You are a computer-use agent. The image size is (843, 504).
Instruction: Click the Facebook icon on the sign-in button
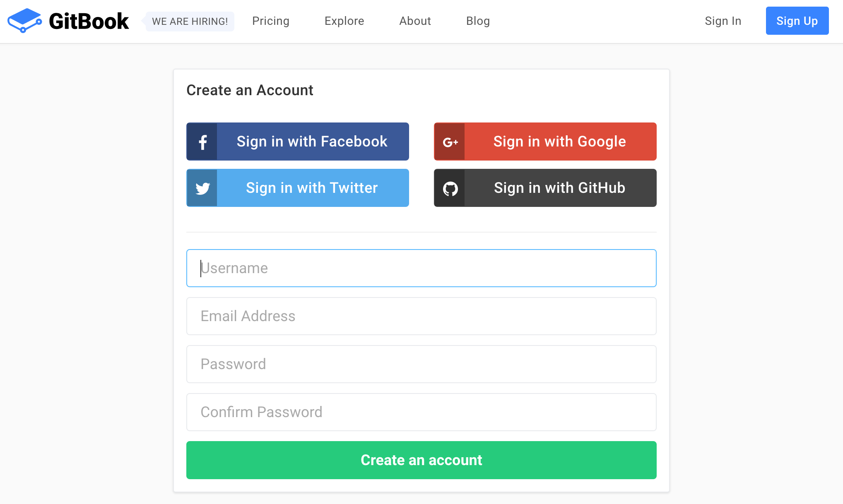click(x=202, y=141)
